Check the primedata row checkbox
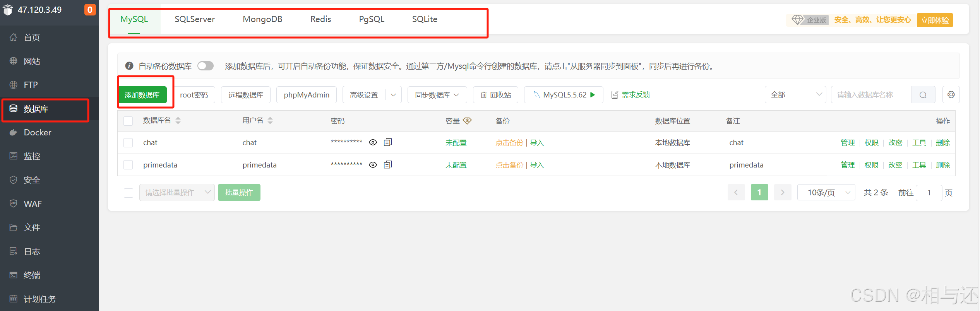This screenshot has width=980, height=311. coord(128,165)
